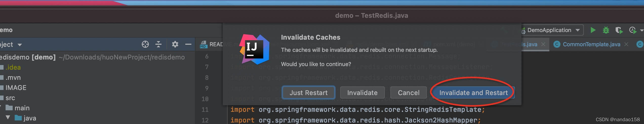Select the .idea folder in the tree

13,67
